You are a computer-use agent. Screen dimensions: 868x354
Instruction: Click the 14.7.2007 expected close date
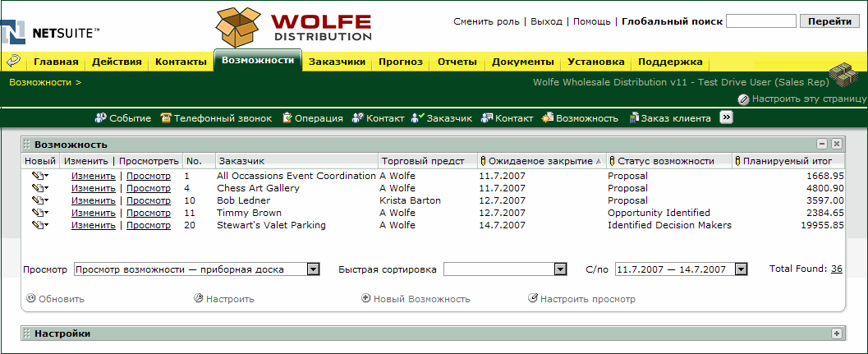pos(502,226)
